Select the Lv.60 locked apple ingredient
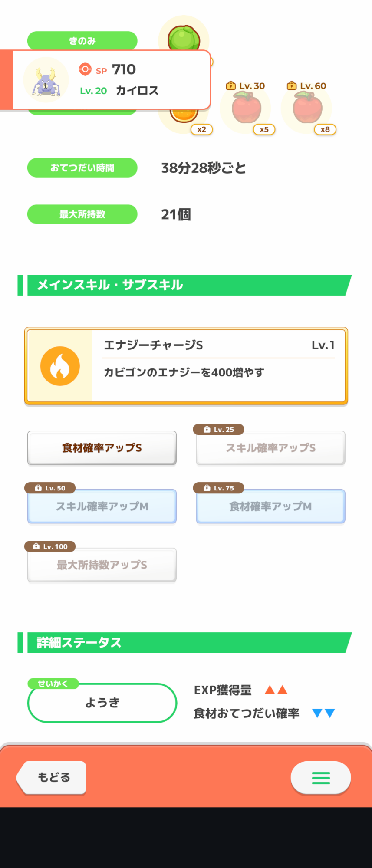372x868 pixels. pos(307,108)
